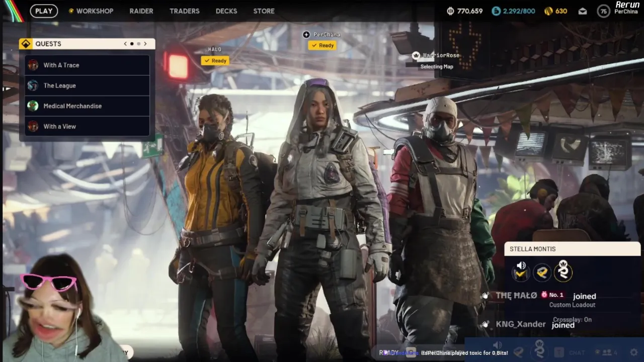This screenshot has height=362, width=644.
Task: Open the DECKS tab
Action: point(226,11)
